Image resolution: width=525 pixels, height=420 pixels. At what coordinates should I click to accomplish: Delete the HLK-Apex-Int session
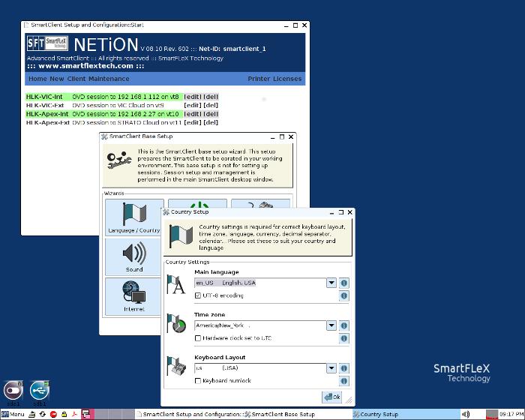211,114
